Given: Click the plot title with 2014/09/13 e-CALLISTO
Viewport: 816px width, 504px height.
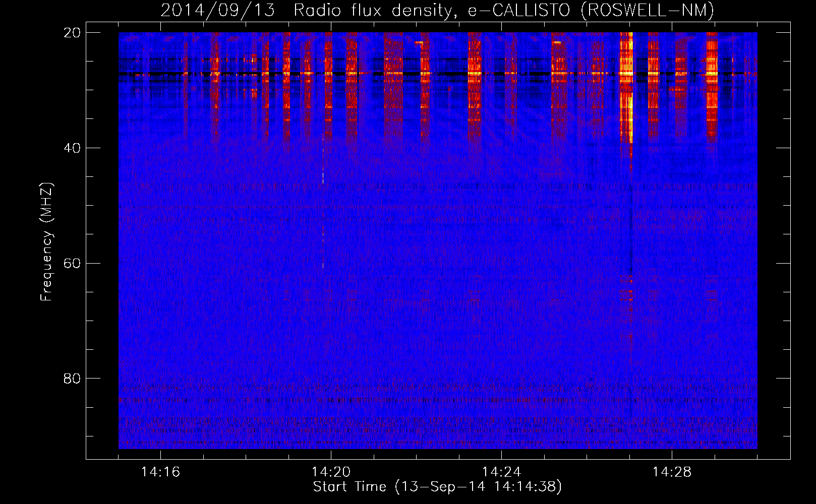Looking at the screenshot, I should tap(437, 10).
